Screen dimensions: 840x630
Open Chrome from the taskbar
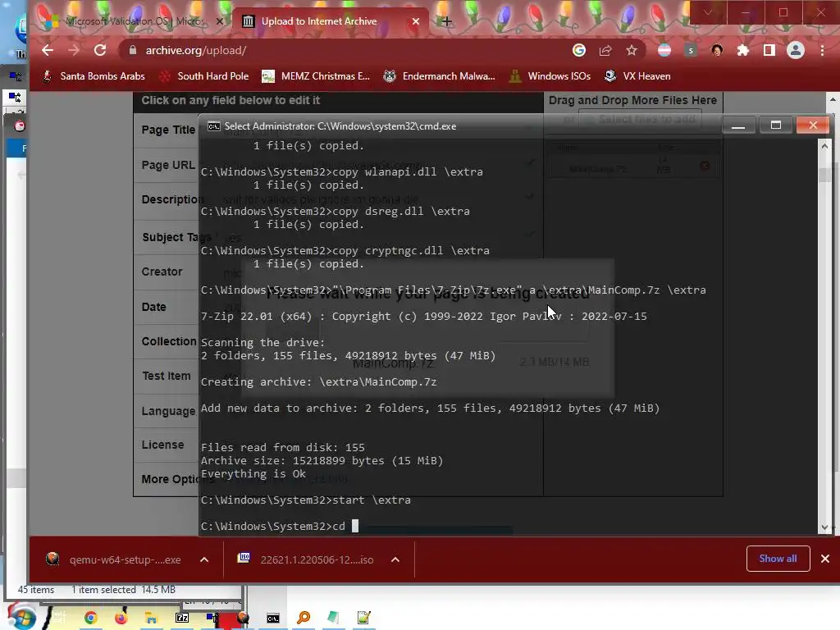coord(90,618)
